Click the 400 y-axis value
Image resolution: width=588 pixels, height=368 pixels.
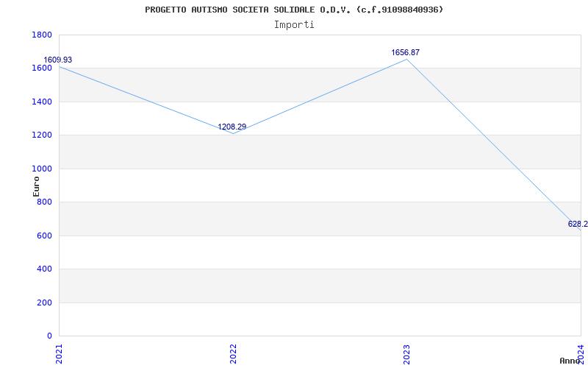coord(44,269)
